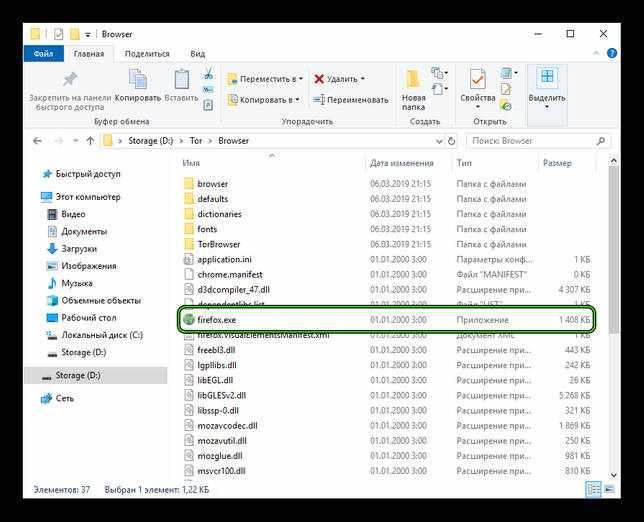Switch to the Главная ribbon tab
Screen dimensions: 644x522
(89, 54)
